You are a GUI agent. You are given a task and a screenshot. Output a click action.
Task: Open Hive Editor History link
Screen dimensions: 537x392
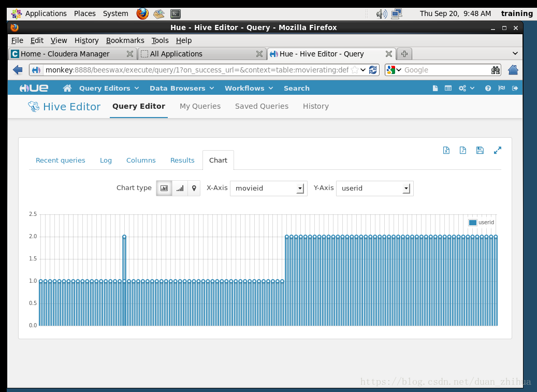(316, 106)
